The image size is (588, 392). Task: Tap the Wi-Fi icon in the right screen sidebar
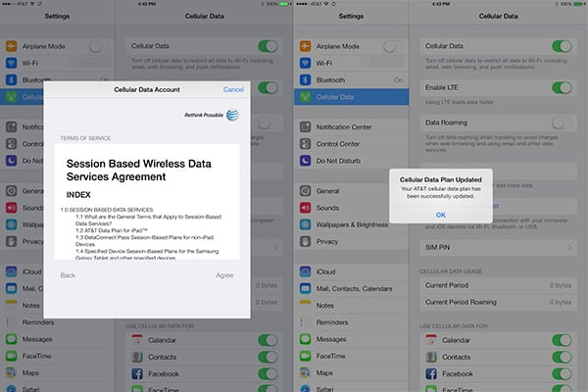[x=305, y=63]
